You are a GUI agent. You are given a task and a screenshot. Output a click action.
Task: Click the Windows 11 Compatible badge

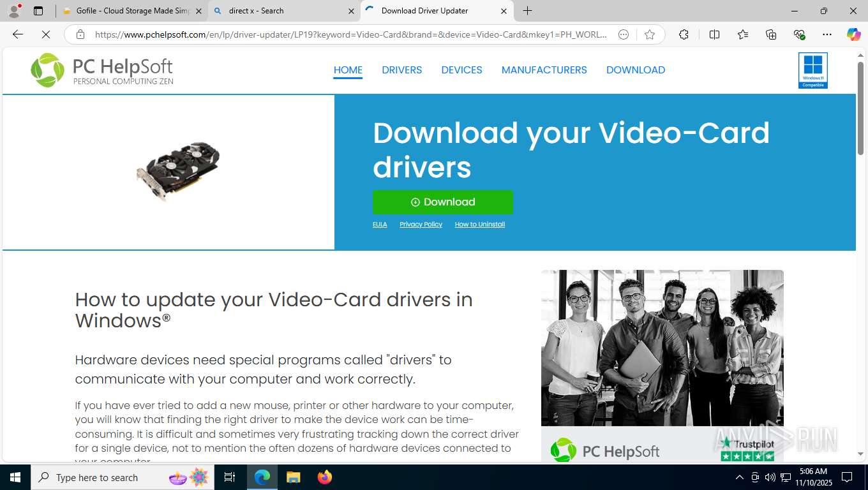coord(812,70)
